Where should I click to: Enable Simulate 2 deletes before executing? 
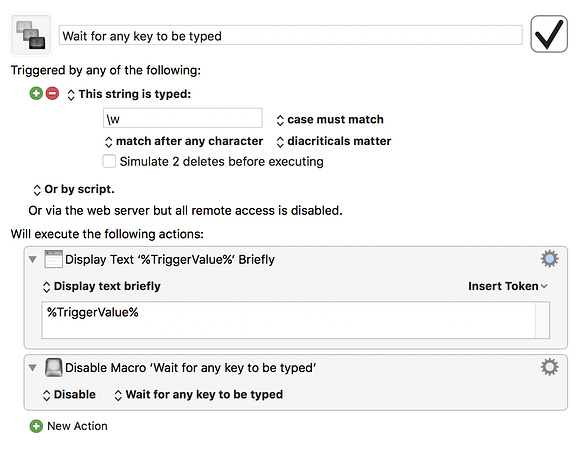click(109, 161)
